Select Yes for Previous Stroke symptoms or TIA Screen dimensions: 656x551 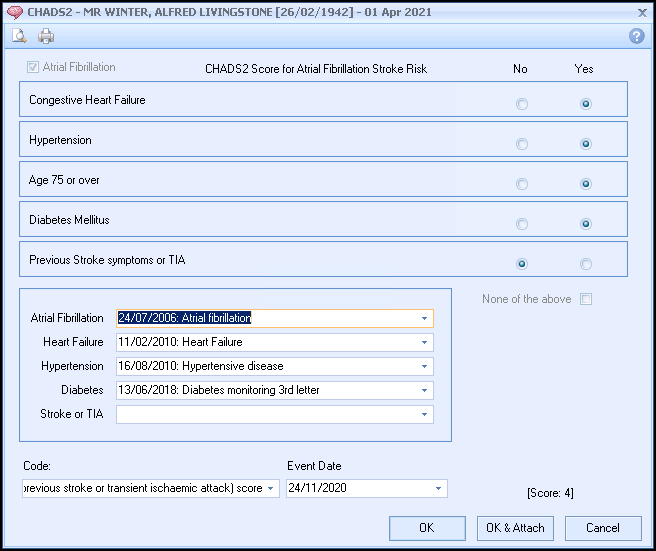(x=586, y=264)
